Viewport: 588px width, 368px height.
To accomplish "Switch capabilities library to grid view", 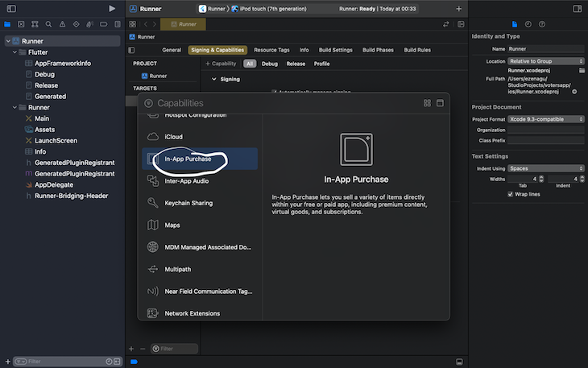I will tap(427, 103).
